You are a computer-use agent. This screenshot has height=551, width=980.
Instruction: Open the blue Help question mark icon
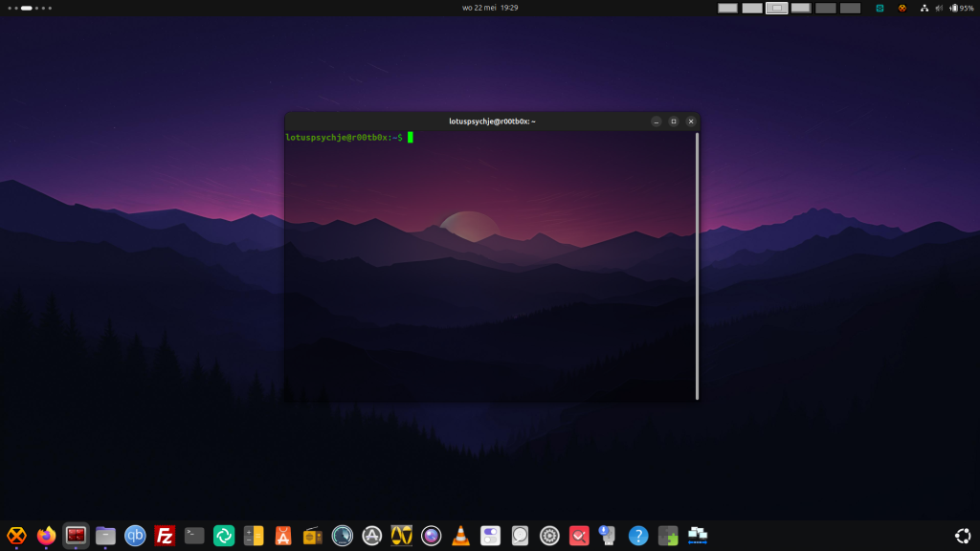(638, 536)
